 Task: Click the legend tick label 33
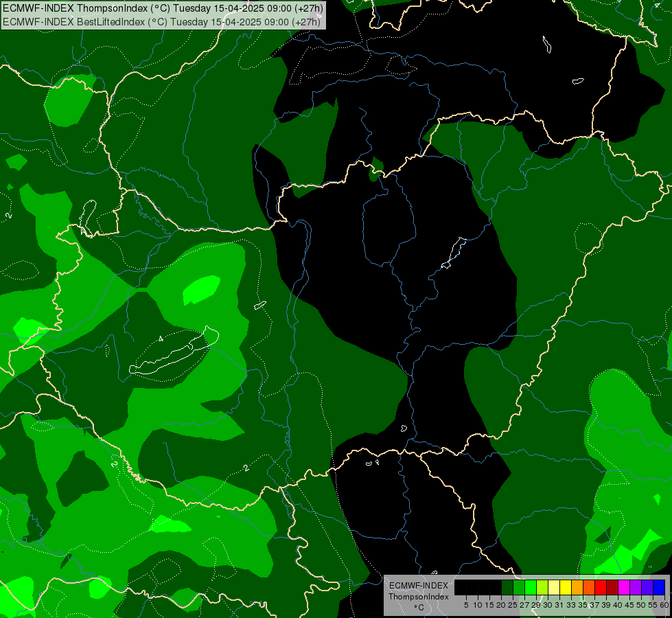[571, 605]
